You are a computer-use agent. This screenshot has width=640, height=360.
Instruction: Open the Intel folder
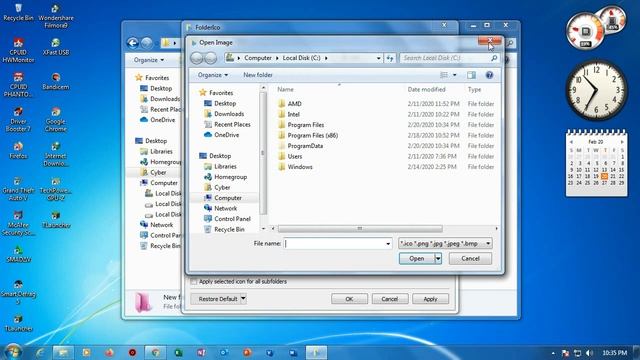click(x=293, y=114)
